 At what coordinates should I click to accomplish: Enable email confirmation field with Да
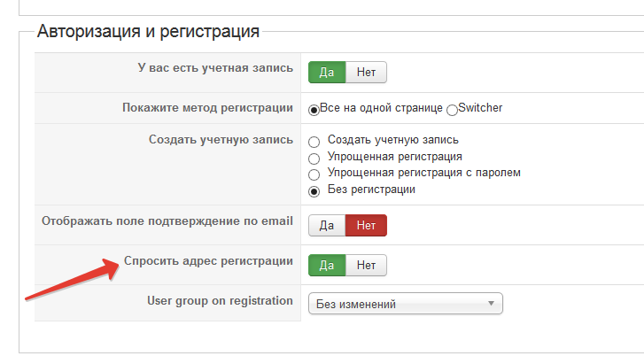[x=326, y=225]
